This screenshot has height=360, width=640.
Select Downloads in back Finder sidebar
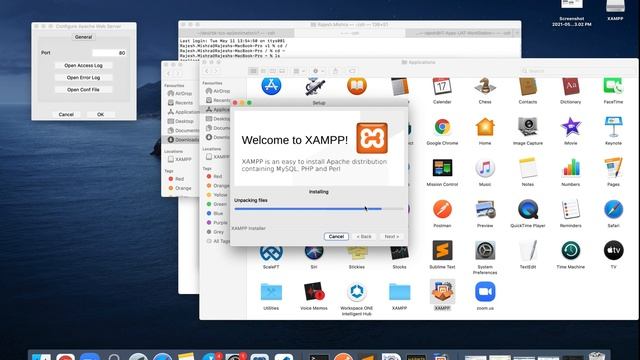(182, 140)
